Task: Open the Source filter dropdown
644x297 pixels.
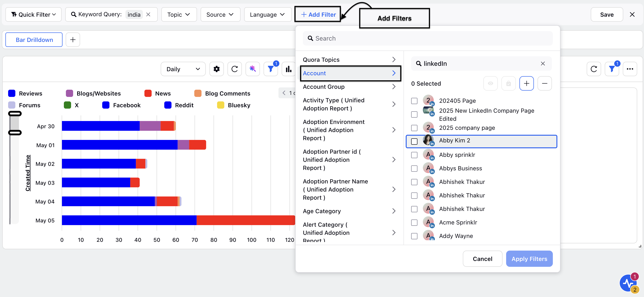Action: [x=220, y=14]
